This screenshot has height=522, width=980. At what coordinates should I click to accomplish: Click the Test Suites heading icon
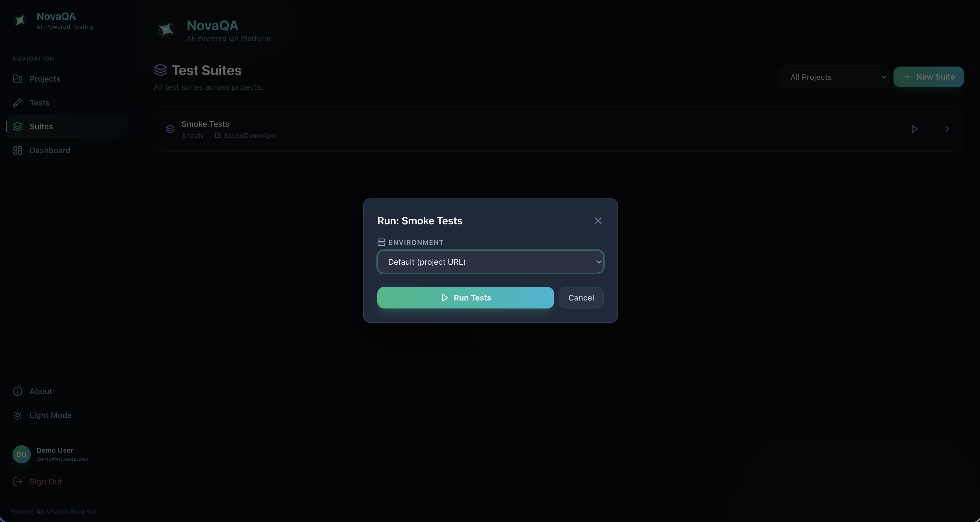click(160, 70)
